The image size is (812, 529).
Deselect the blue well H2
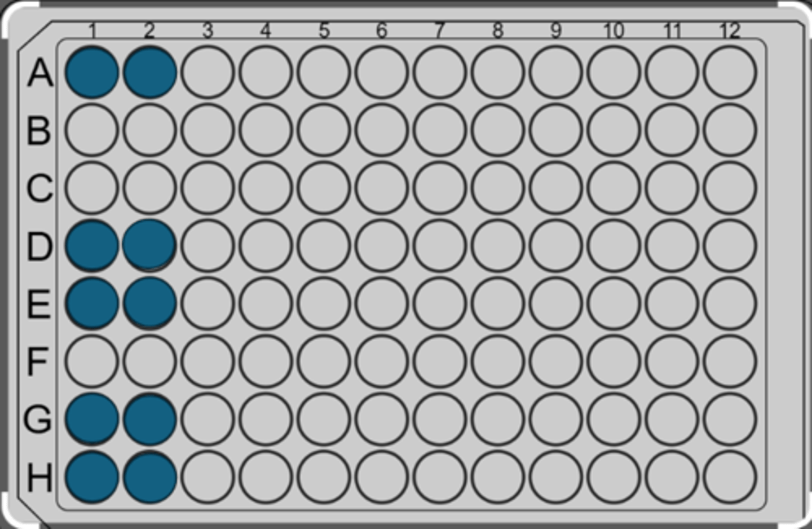point(149,477)
